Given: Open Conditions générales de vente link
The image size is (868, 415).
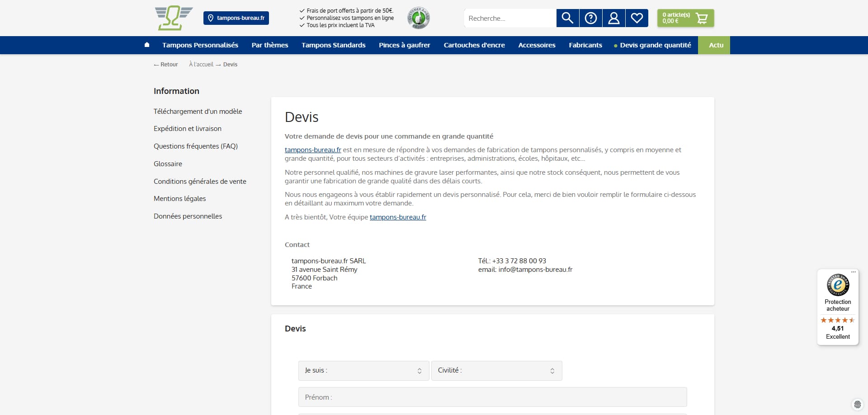Looking at the screenshot, I should [200, 182].
